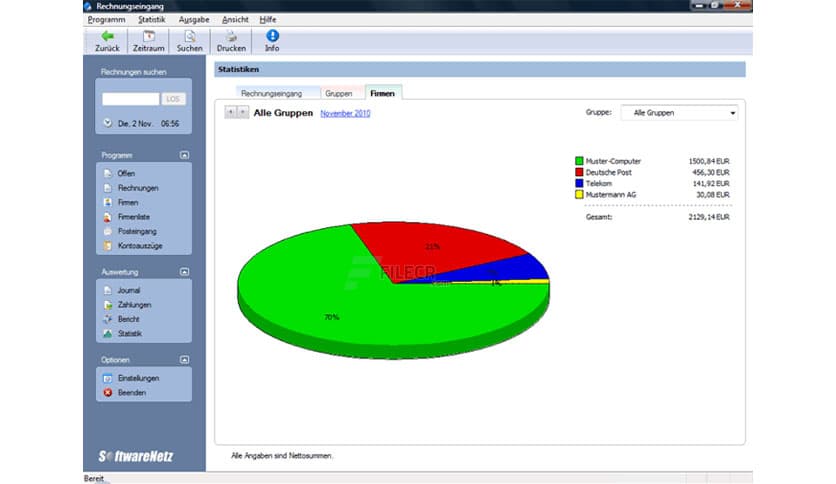This screenshot has width=836, height=484.
Task: Click the 30,08 EUR amount
Action: 713,195
